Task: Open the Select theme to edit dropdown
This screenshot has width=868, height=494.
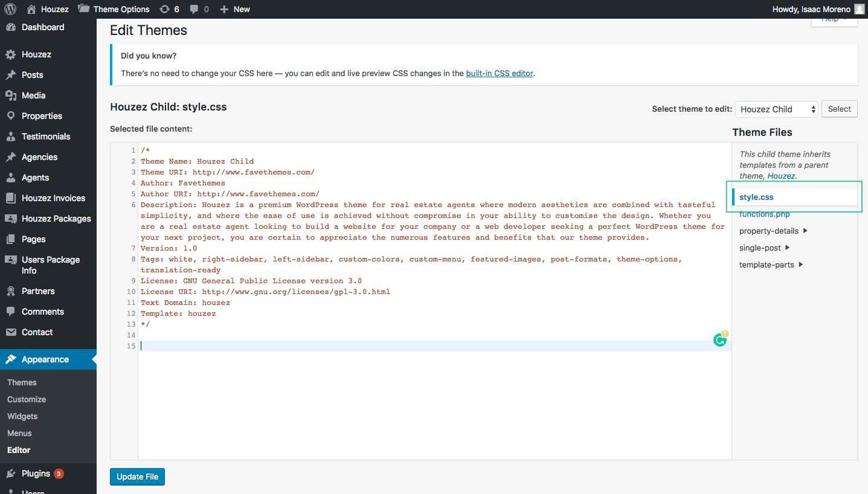Action: pyautogui.click(x=776, y=109)
